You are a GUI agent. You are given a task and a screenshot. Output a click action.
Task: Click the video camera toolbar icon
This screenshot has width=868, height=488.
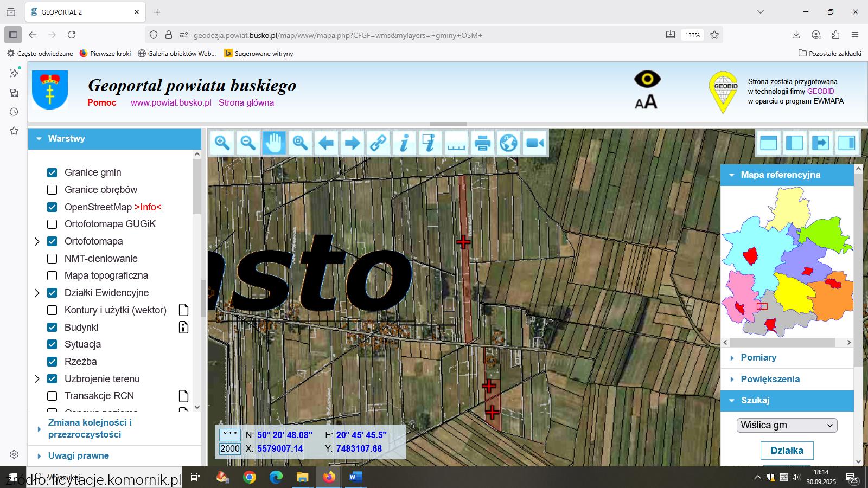(535, 143)
